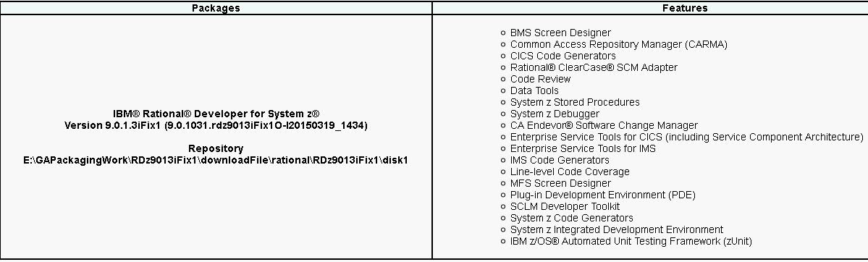868x262 pixels.
Task: Click the Packages column header
Action: point(216,8)
